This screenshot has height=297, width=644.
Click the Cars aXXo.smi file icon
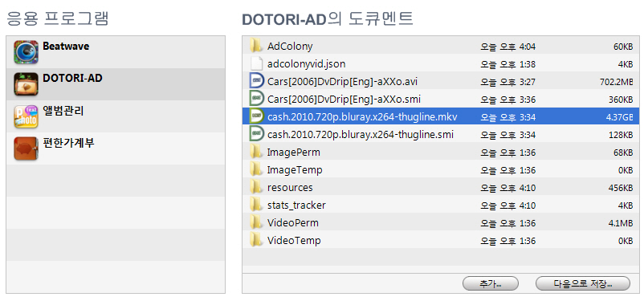256,99
